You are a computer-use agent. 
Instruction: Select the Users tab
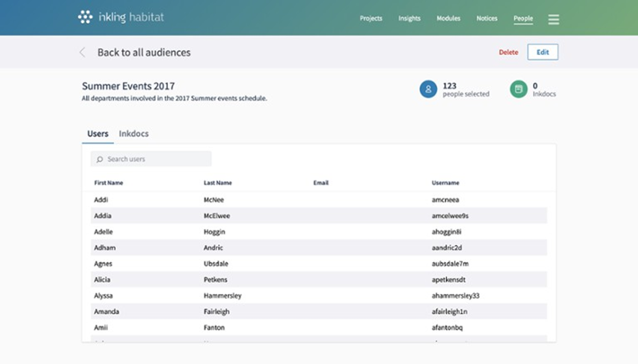[97, 134]
